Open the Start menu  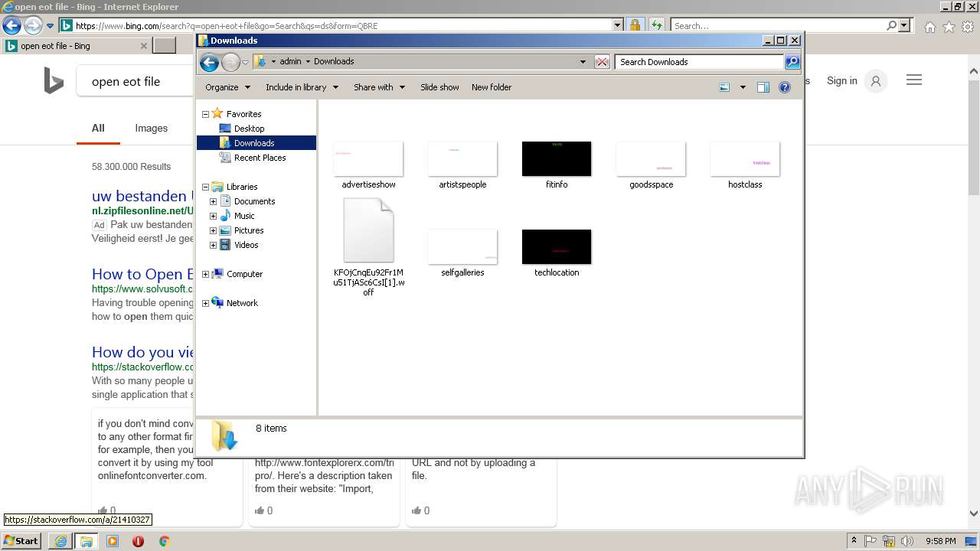tap(21, 541)
